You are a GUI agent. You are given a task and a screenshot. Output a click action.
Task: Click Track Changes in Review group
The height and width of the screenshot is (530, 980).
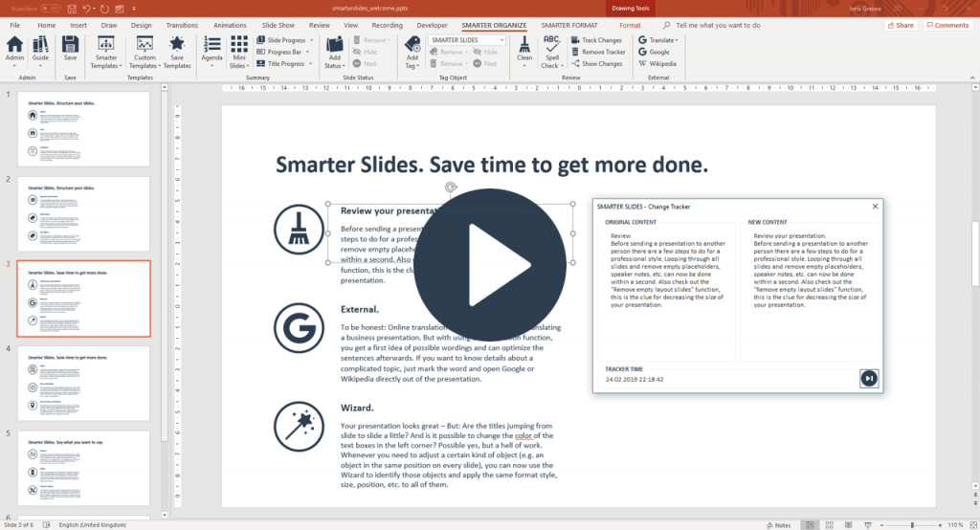[596, 40]
